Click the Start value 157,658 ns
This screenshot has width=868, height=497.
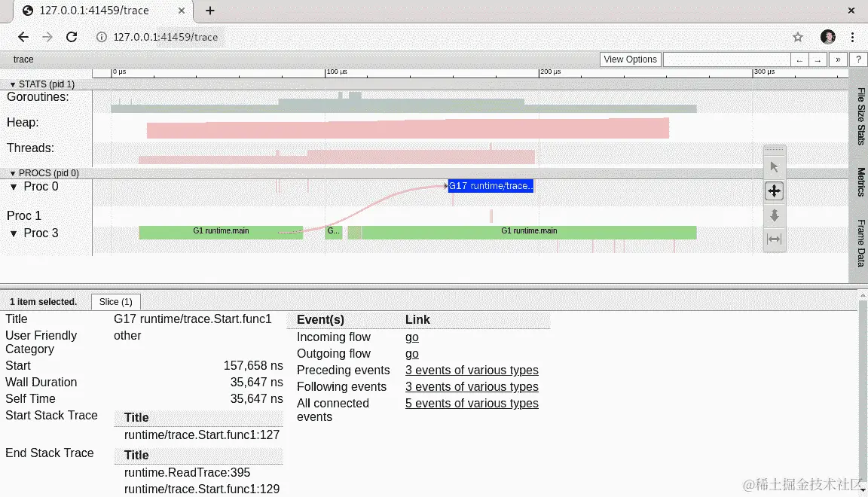(253, 366)
